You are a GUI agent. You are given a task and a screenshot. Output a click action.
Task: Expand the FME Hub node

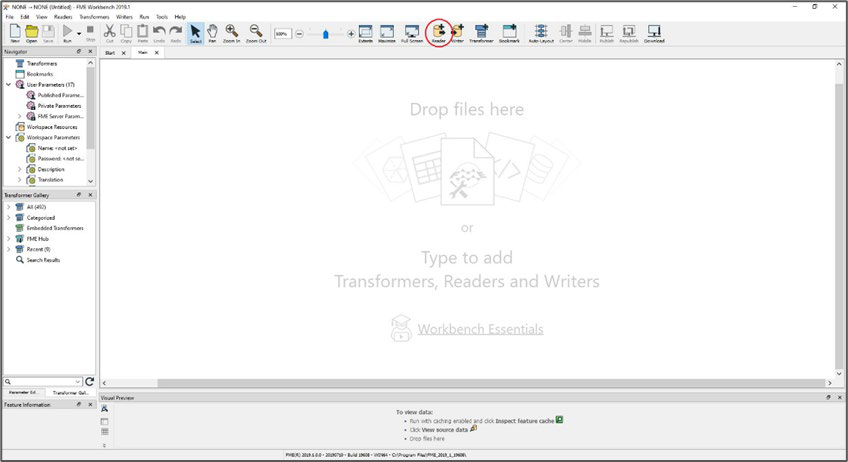[8, 239]
